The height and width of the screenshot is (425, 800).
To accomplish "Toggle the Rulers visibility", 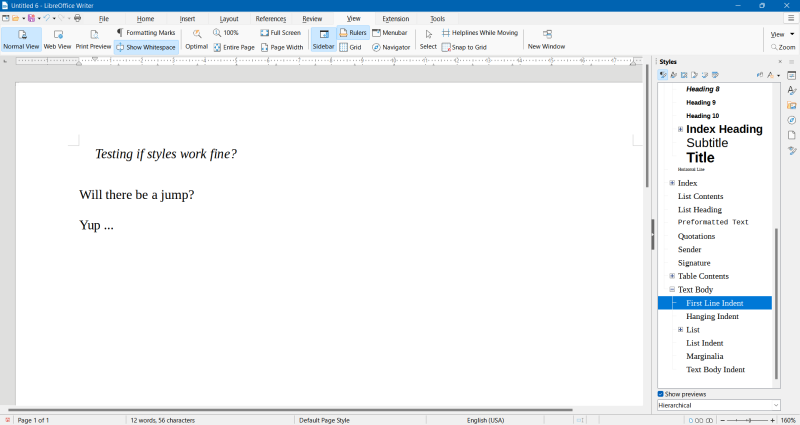I will [352, 33].
